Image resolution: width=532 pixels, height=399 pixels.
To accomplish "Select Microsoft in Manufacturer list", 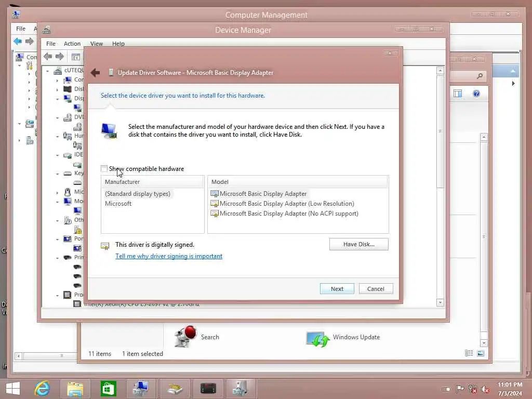I will [x=118, y=204].
